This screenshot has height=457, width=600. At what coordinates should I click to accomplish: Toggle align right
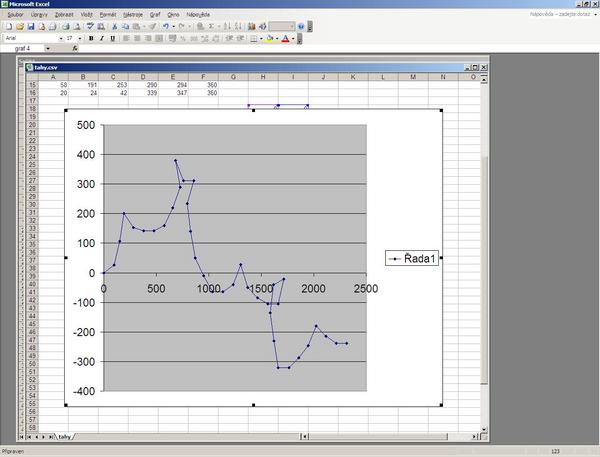click(148, 38)
